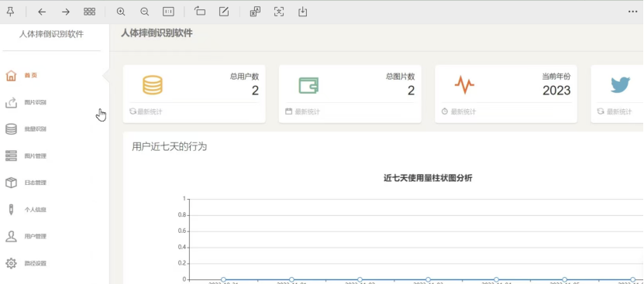Click the 当前年份 label
Viewport: 644px width, 284px height.
tap(556, 77)
